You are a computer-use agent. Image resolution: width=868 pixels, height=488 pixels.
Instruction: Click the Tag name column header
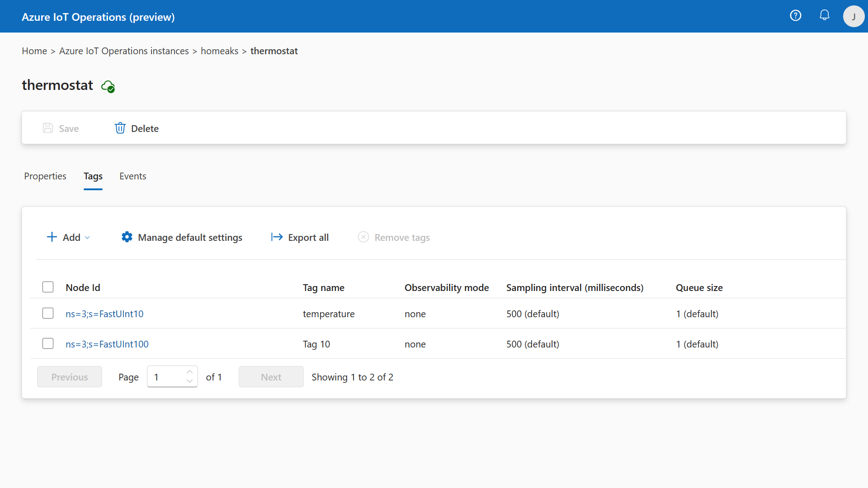point(324,288)
